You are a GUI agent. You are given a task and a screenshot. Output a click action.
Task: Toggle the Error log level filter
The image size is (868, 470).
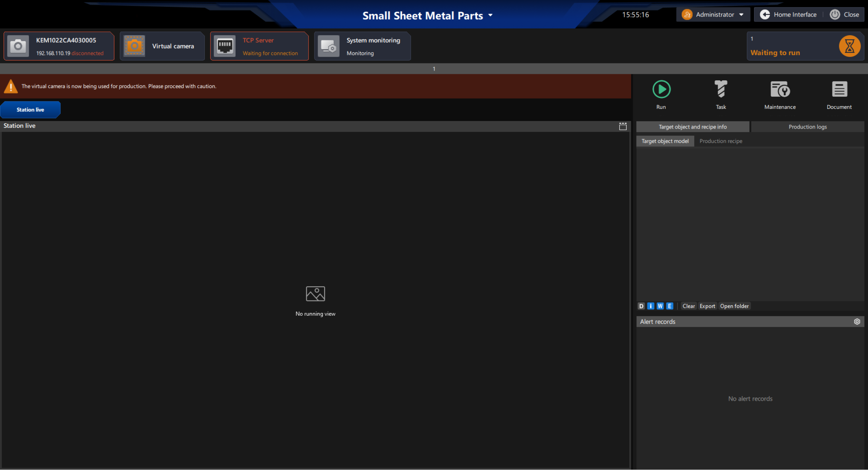tap(669, 306)
